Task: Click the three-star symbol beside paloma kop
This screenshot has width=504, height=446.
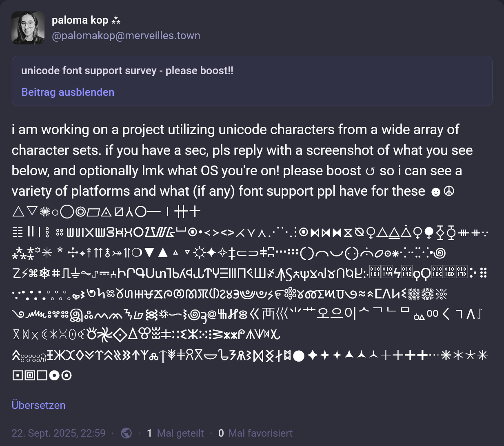Action: (116, 20)
